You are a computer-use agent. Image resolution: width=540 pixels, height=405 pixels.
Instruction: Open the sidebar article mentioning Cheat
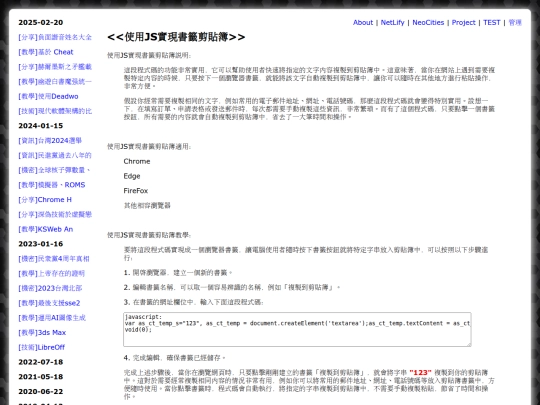coord(46,52)
